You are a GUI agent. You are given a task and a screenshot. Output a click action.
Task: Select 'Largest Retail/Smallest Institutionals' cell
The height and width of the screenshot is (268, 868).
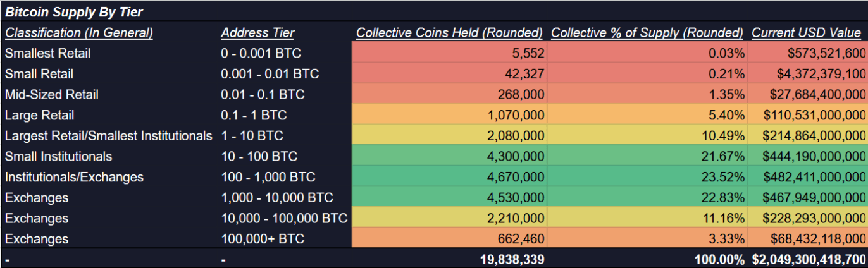pos(108,136)
